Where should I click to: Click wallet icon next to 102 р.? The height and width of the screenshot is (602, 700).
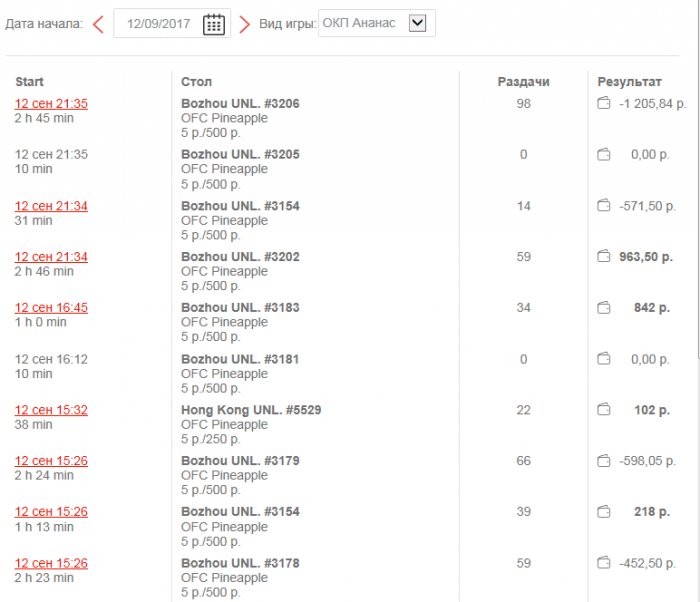pos(604,410)
